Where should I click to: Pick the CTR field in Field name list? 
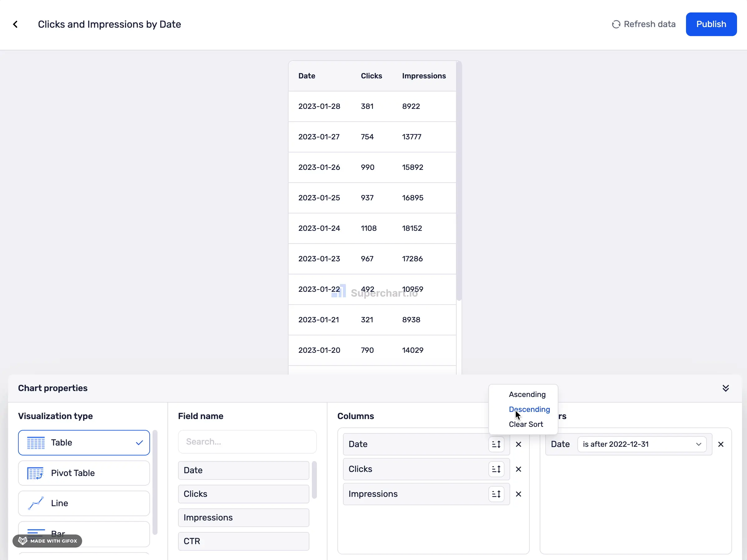point(243,541)
